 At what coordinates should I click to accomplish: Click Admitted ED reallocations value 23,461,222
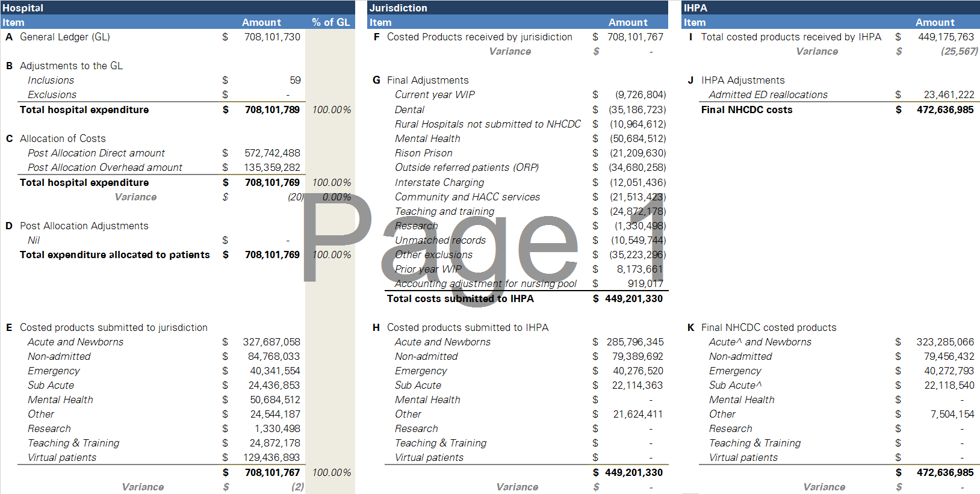[949, 94]
